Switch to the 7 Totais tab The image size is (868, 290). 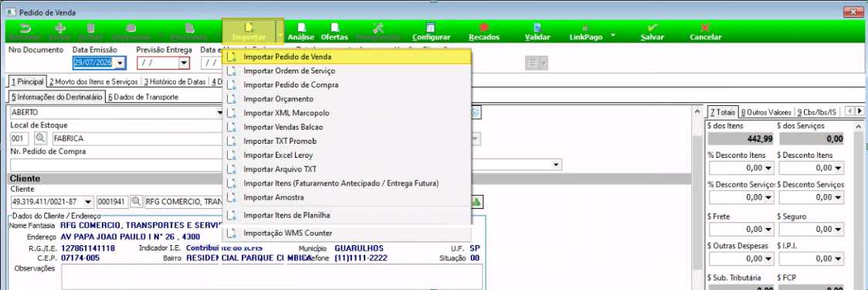[722, 112]
